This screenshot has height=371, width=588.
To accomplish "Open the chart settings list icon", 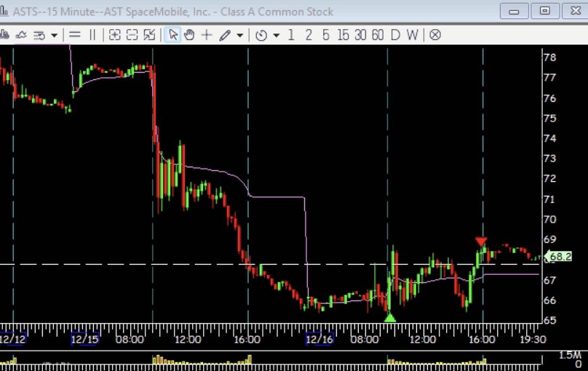I will pyautogui.click(x=39, y=35).
